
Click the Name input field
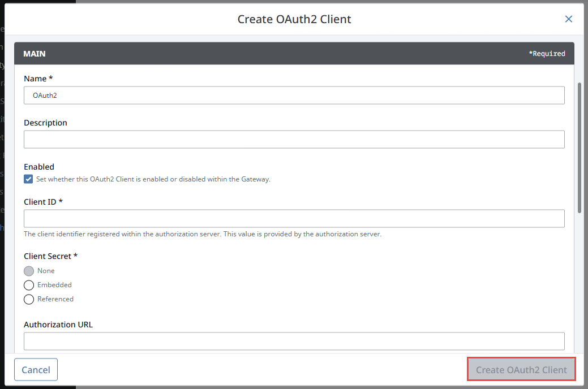point(294,95)
